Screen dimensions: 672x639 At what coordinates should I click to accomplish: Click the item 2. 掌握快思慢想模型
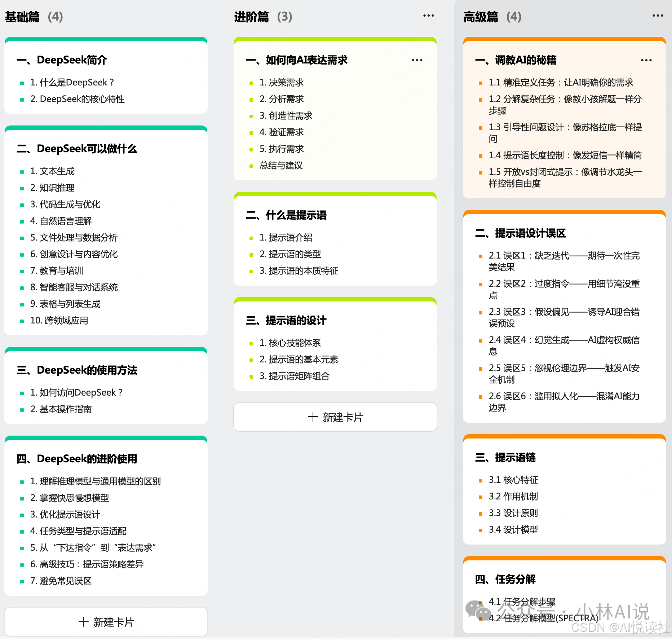pyautogui.click(x=70, y=498)
